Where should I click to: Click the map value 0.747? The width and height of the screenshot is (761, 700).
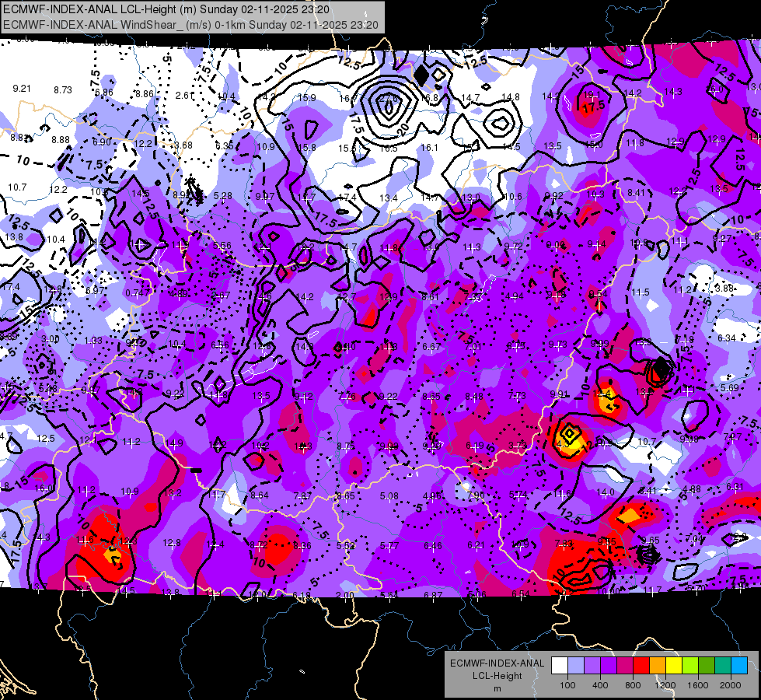(137, 293)
